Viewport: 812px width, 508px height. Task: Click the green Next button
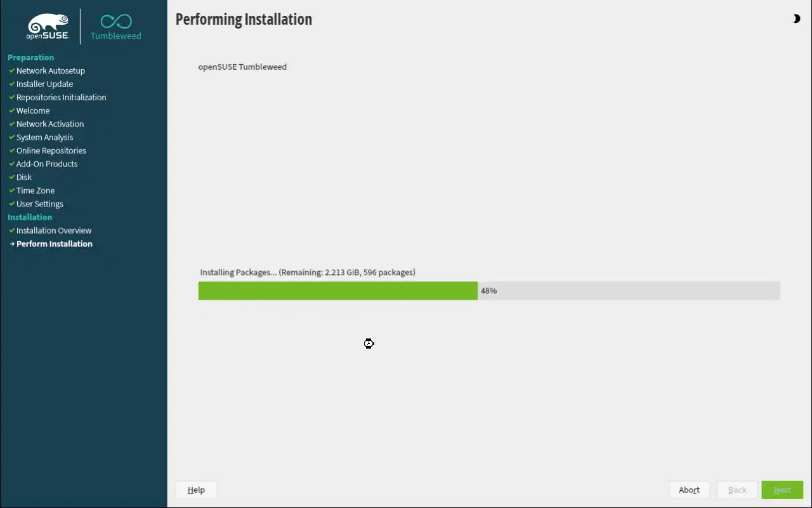782,490
